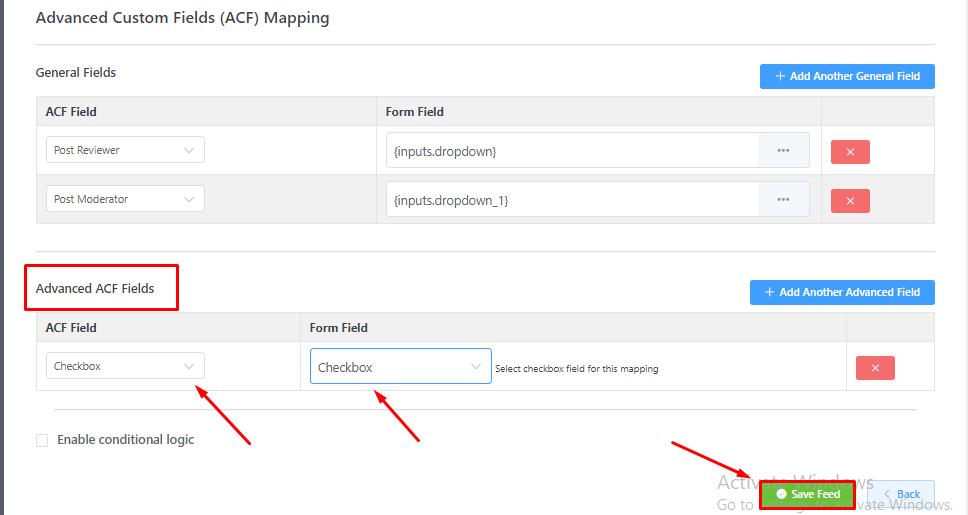Screen dimensions: 968x515
Task: Delete the Checkbox advanced field row
Action: 875,368
